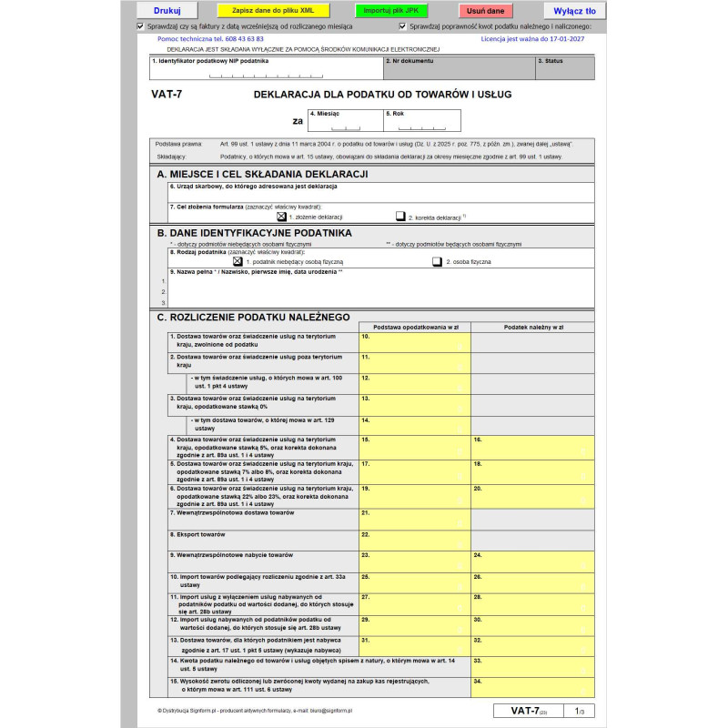Select the Urząd skarbowy field
Image resolution: width=728 pixels, height=728 pixels.
coord(380,195)
